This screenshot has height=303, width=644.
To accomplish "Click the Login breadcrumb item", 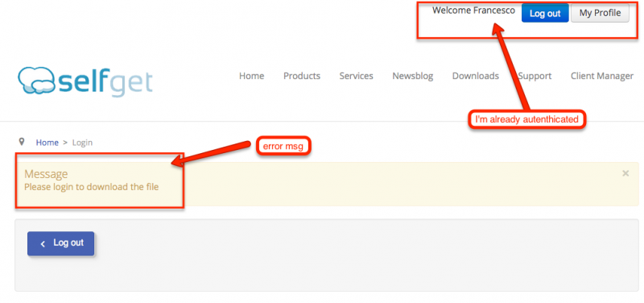I will (83, 143).
